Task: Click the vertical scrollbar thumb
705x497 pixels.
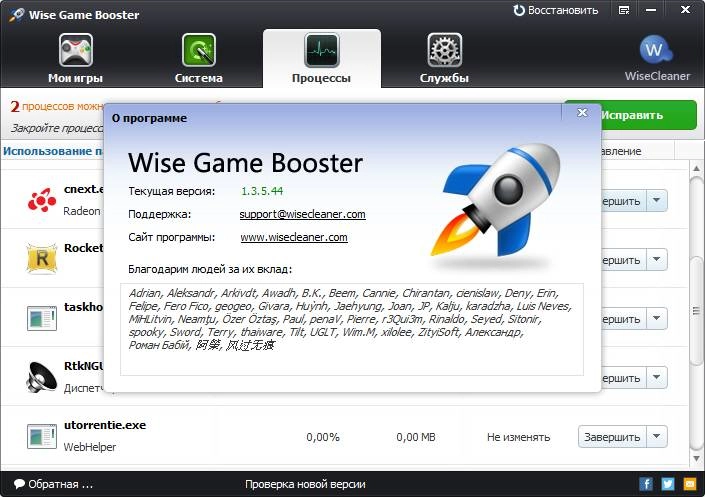Action: (x=696, y=310)
